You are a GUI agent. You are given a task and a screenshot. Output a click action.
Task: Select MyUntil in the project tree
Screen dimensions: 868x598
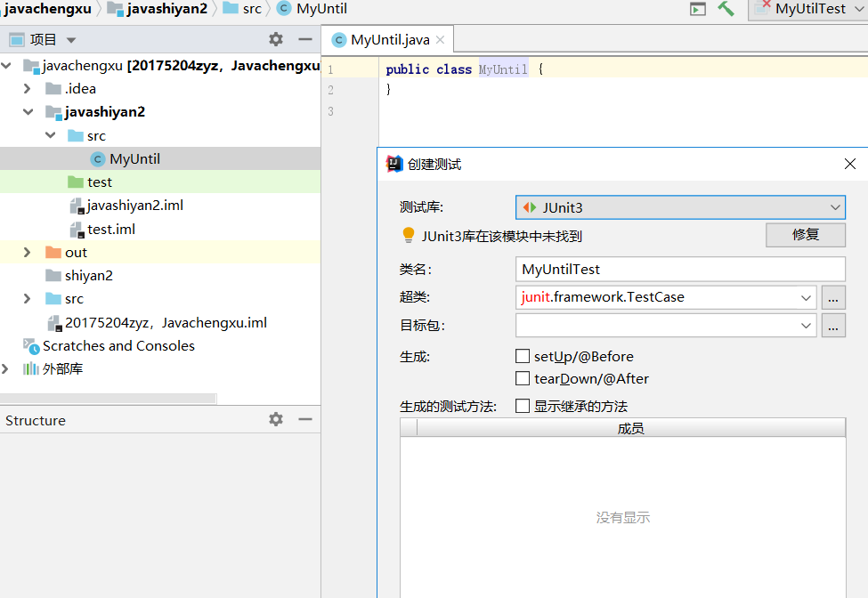(x=160, y=158)
